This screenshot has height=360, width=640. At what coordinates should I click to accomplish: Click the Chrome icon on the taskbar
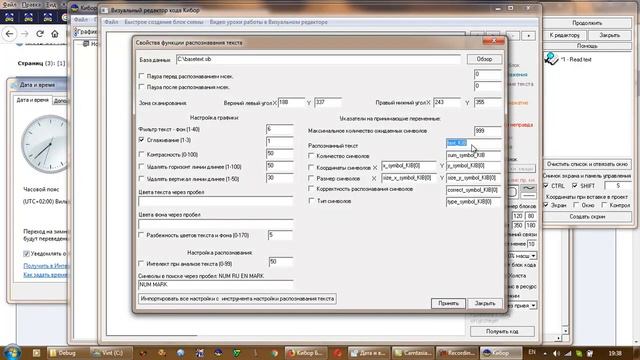(275, 353)
